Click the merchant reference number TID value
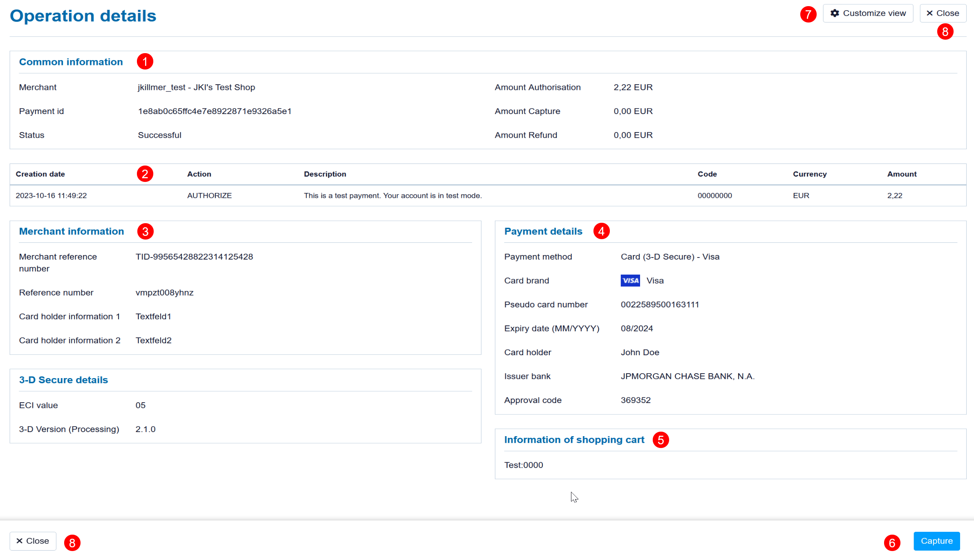The width and height of the screenshot is (974, 560). 194,257
